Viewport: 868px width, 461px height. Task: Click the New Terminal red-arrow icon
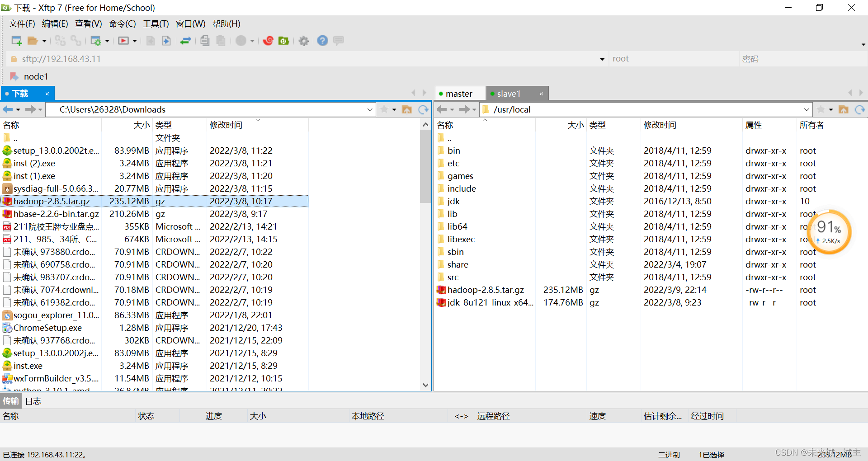tap(123, 41)
